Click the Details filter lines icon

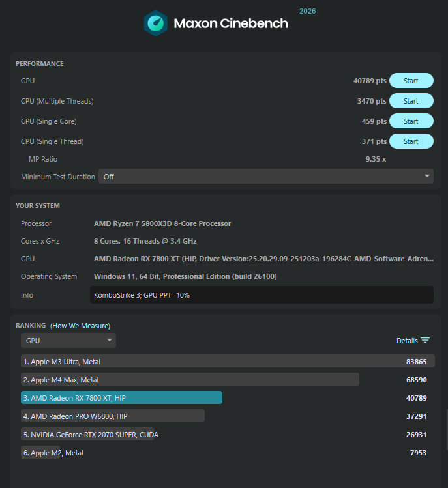point(425,340)
